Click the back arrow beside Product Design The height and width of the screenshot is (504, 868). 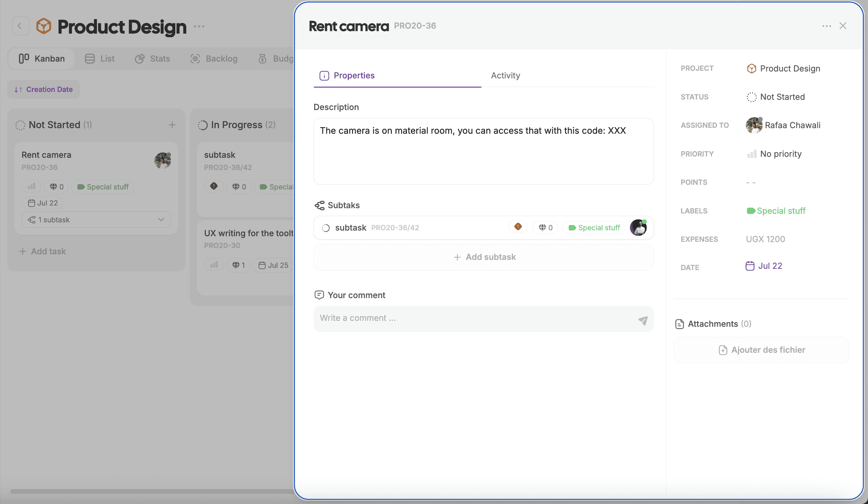click(x=20, y=26)
